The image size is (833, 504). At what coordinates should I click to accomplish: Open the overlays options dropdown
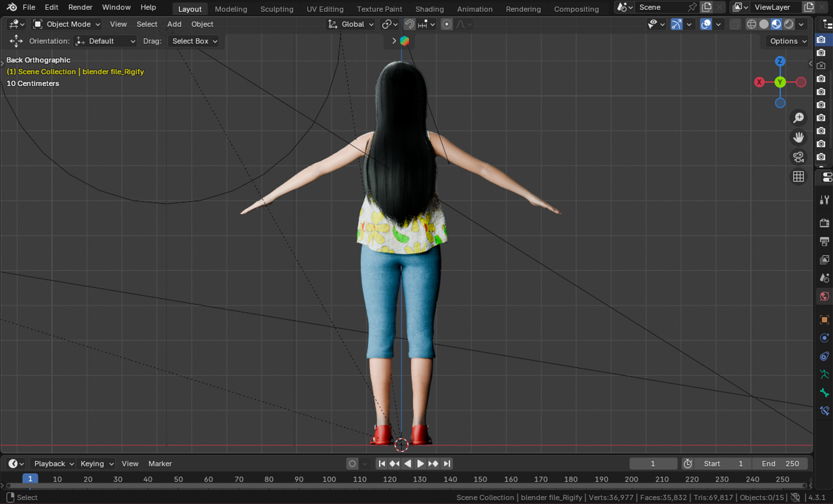click(718, 24)
